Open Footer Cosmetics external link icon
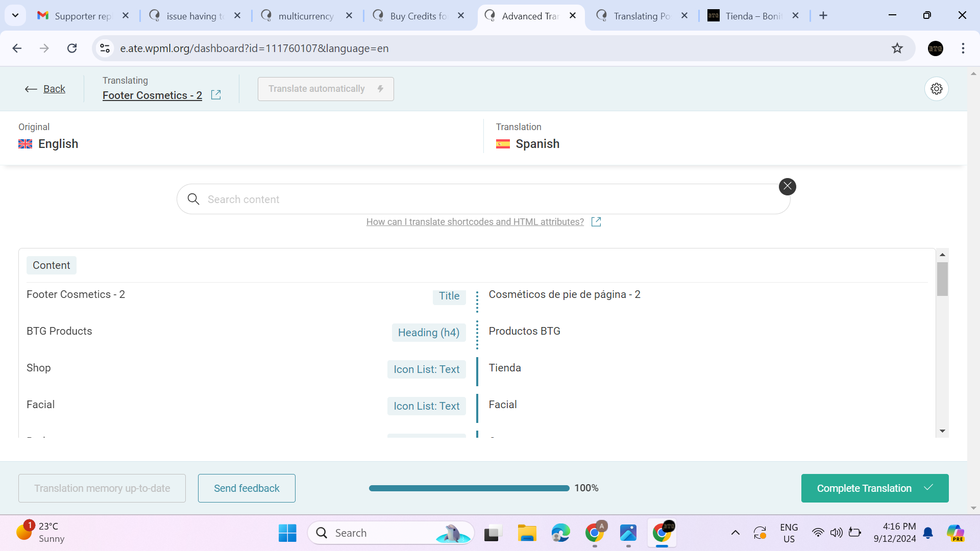980x551 pixels. tap(216, 95)
